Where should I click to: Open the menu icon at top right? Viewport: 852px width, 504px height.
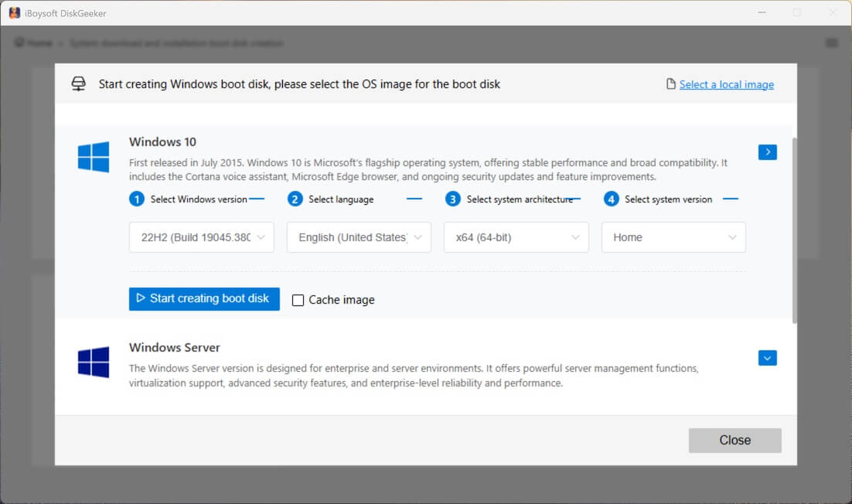tap(832, 43)
